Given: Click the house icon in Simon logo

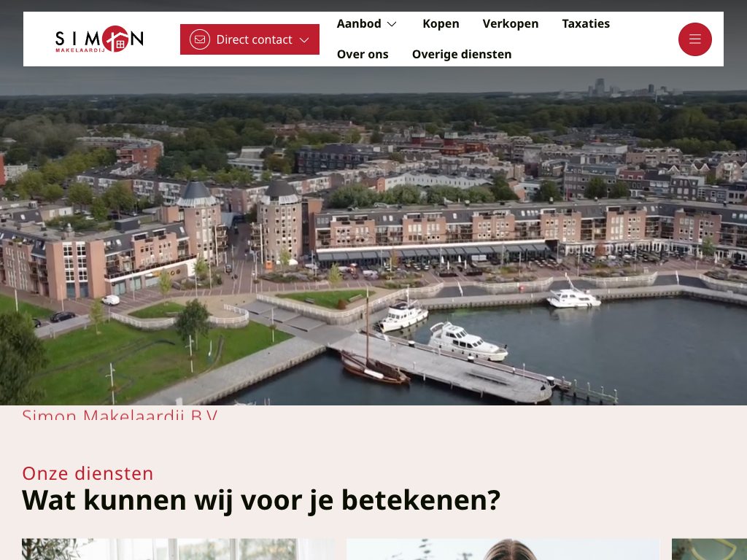Looking at the screenshot, I should click(x=116, y=39).
